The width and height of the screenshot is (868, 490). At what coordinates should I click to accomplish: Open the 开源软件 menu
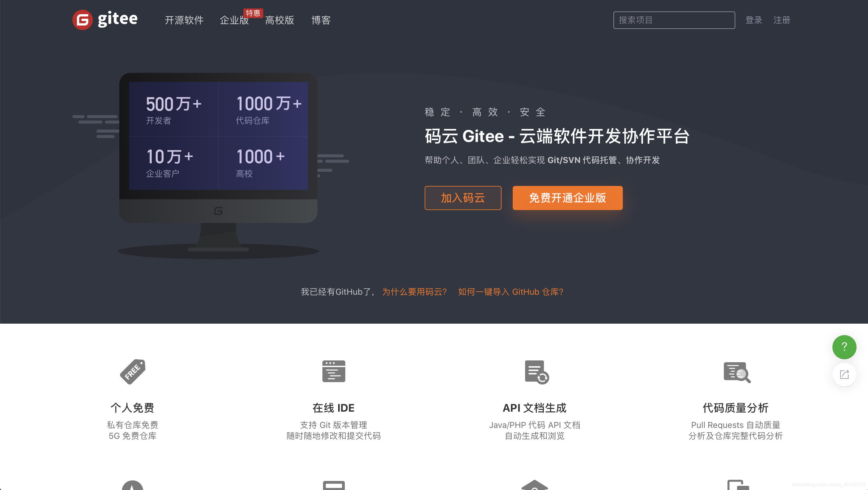[184, 20]
